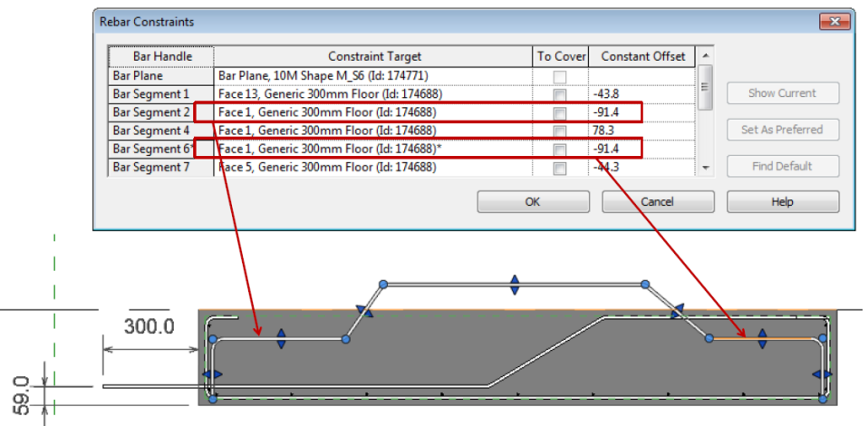Click the Set As Preferred button
Screen dimensions: 868x426
pyautogui.click(x=783, y=130)
